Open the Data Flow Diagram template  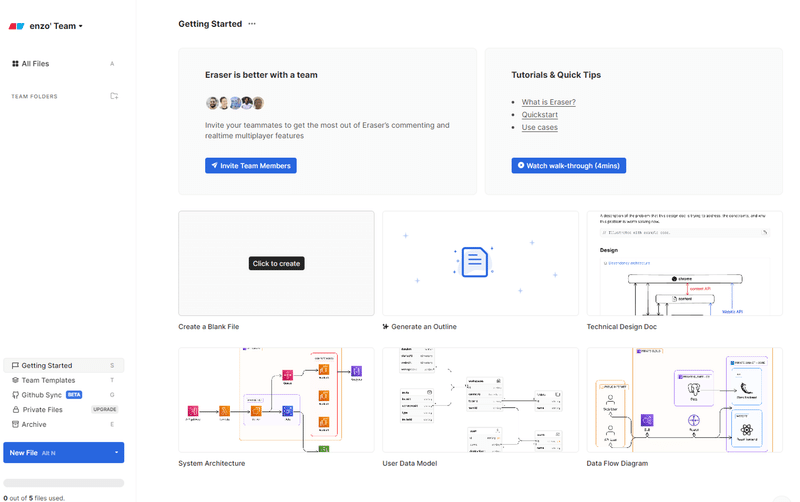(684, 400)
